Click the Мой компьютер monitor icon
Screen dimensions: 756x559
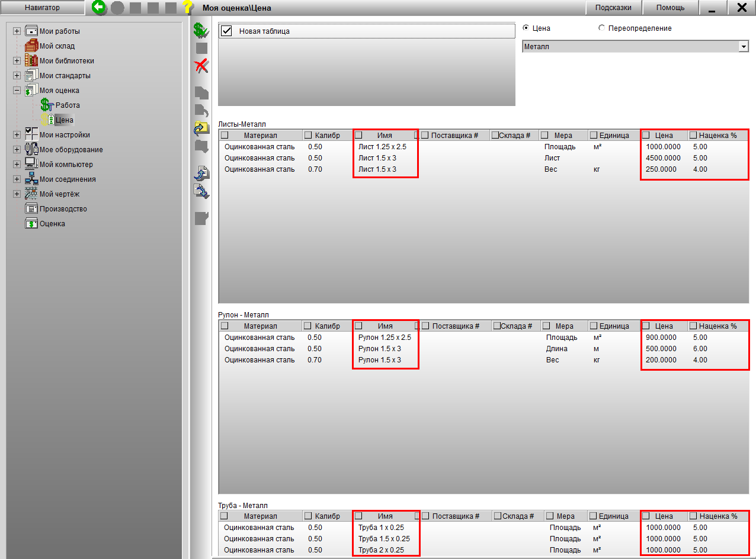point(31,164)
